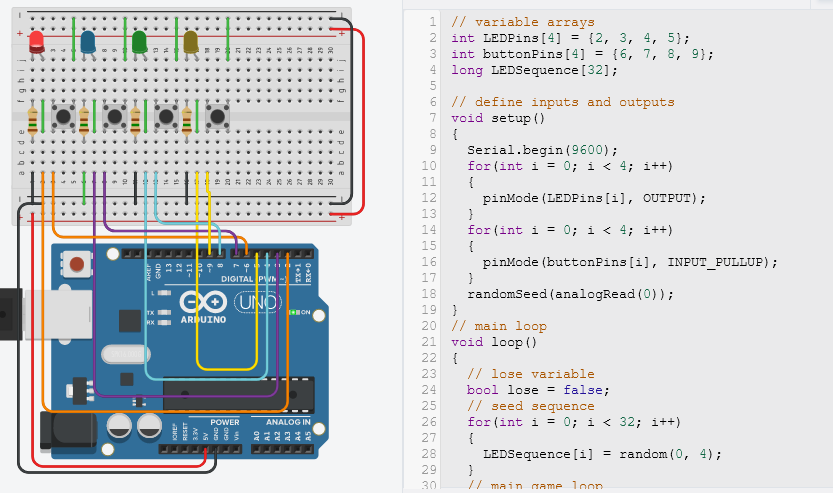
Task: Click line number 21 in the gutter
Action: click(429, 342)
